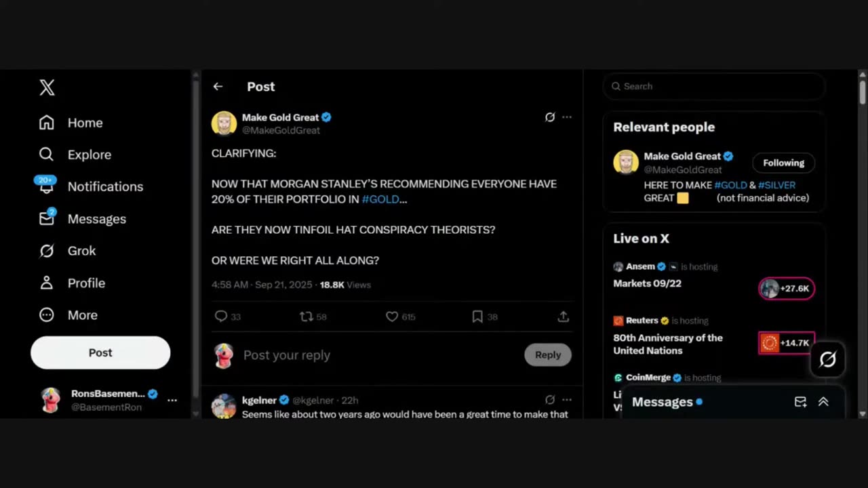This screenshot has height=488, width=868.
Task: Share the post with the upload icon
Action: 563,317
